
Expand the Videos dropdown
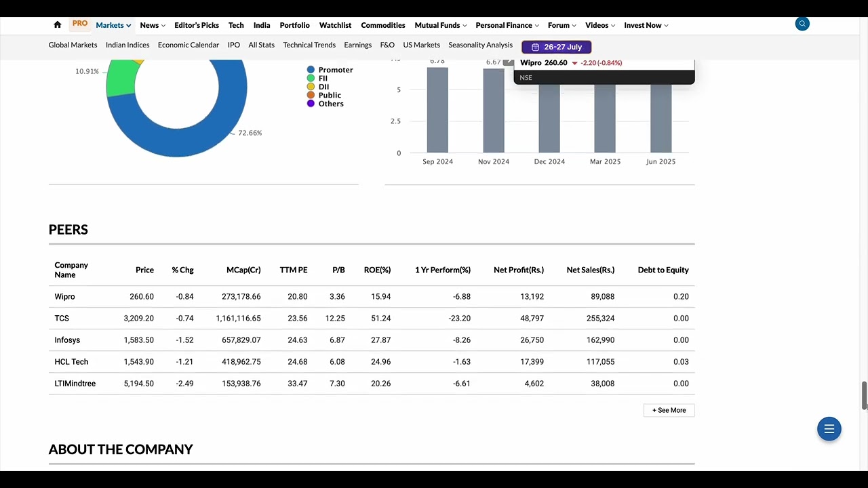coord(600,25)
